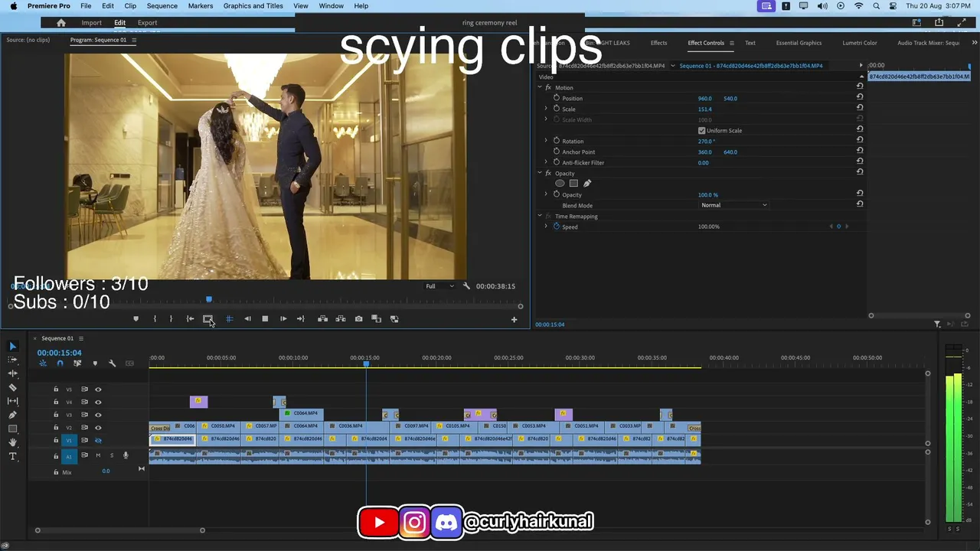The width and height of the screenshot is (980, 551).
Task: Select the Rectangle tool in the tools panel
Action: (x=12, y=429)
